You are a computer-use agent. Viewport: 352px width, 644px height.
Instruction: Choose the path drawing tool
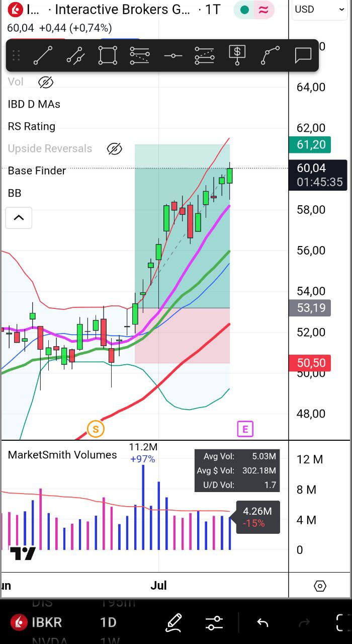pyautogui.click(x=270, y=55)
